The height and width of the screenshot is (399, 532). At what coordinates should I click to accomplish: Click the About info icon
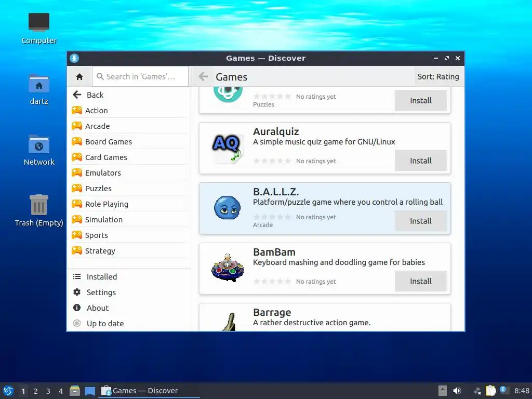77,308
